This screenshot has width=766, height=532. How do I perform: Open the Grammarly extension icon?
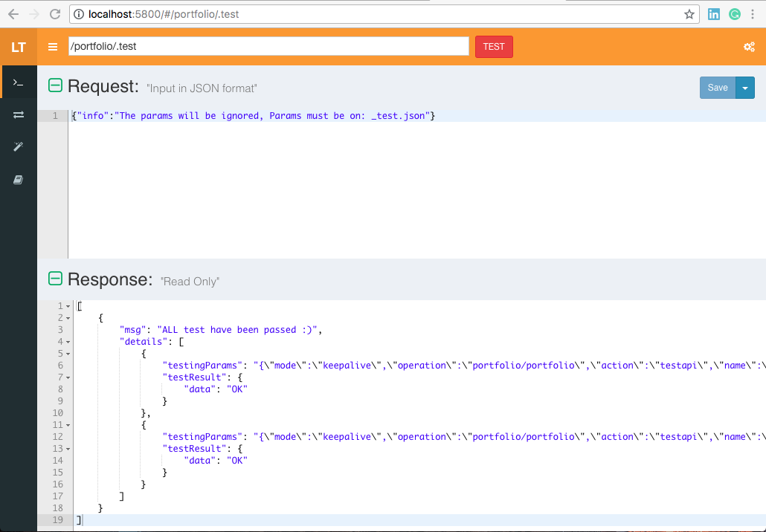[x=734, y=14]
